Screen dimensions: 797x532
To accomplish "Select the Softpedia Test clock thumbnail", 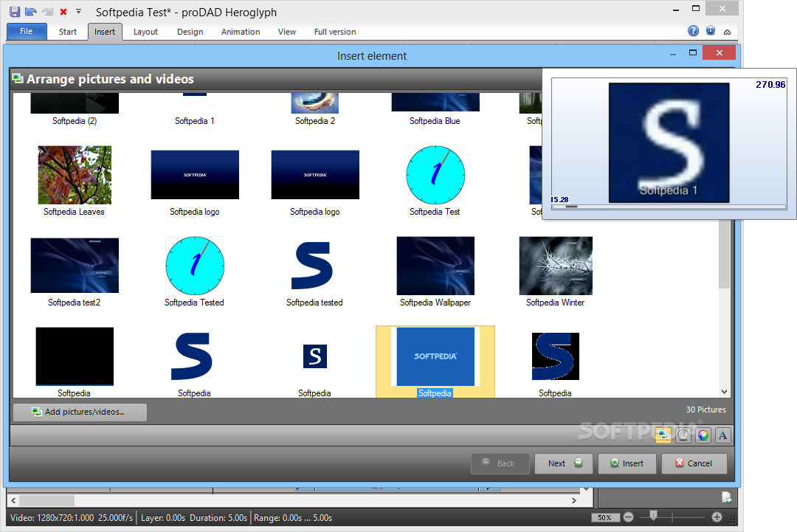I will click(x=435, y=175).
